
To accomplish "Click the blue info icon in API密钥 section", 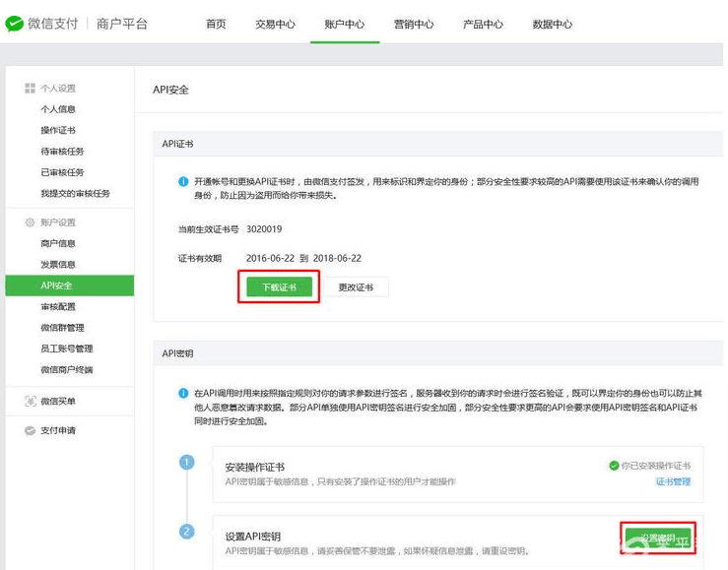I will click(183, 393).
